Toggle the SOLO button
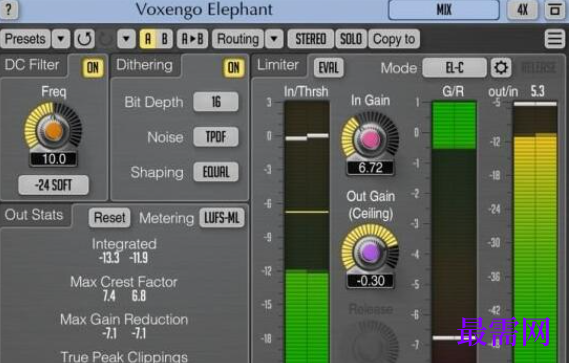 pyautogui.click(x=351, y=39)
